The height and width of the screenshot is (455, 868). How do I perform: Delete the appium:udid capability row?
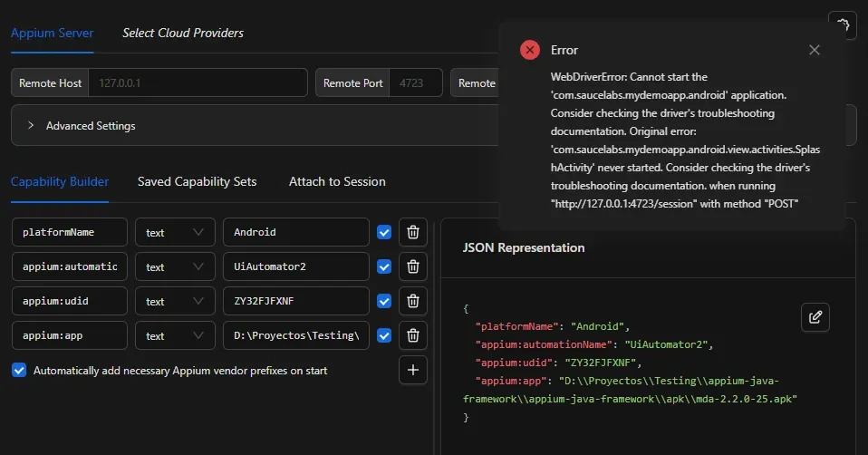[413, 301]
